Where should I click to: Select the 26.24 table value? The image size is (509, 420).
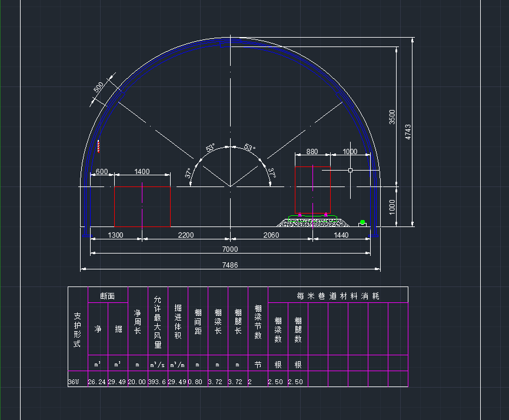(97, 382)
